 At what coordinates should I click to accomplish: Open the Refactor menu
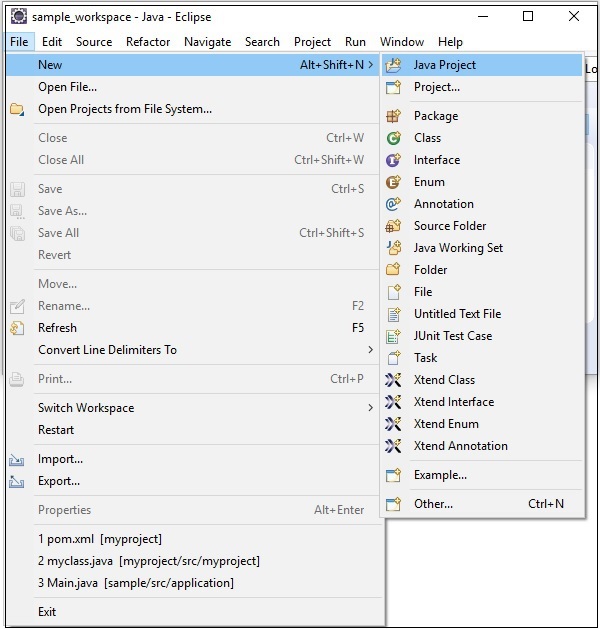[x=148, y=42]
